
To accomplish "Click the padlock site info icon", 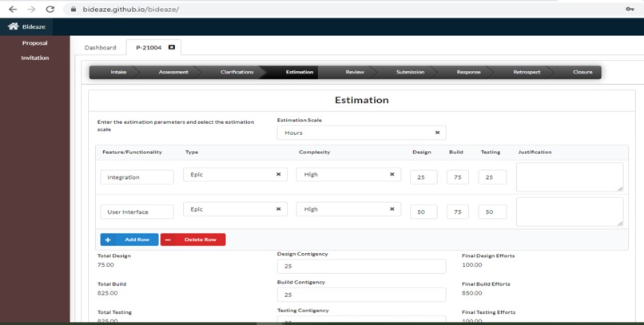I will [x=74, y=9].
